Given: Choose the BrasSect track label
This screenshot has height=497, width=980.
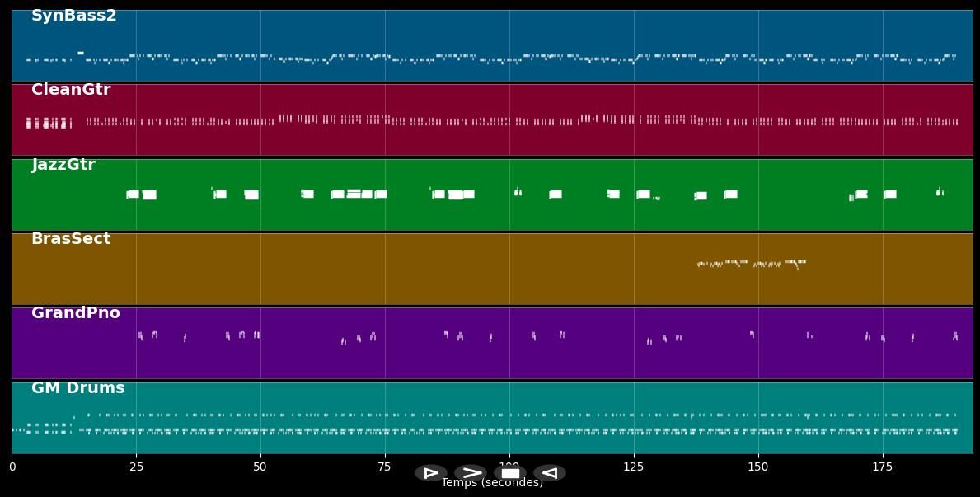Looking at the screenshot, I should 71,239.
